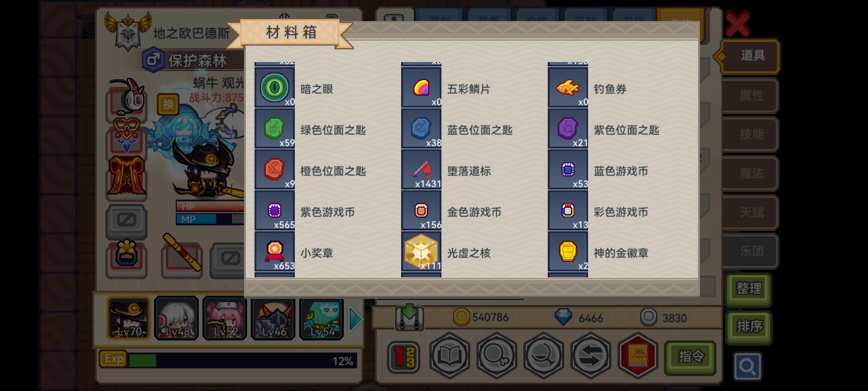
Task: Tap the 堕落道标 red flag icon
Action: click(x=421, y=169)
